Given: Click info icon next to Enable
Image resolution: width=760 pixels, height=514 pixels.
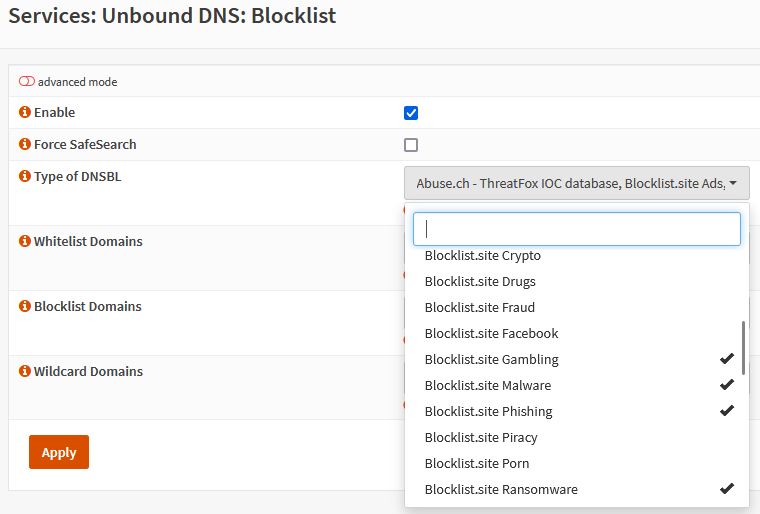Looking at the screenshot, I should [25, 113].
